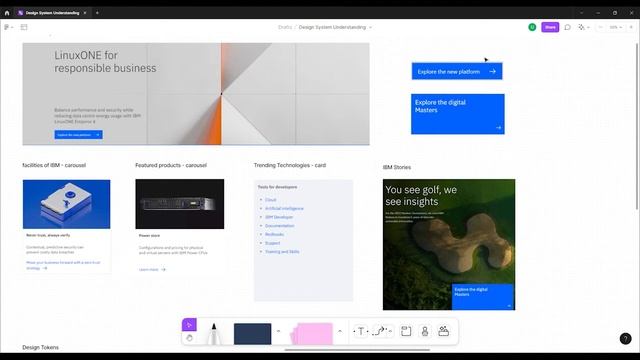Select the 'facilities of IBM - carousel' label
The width and height of the screenshot is (640, 360).
[x=54, y=165]
